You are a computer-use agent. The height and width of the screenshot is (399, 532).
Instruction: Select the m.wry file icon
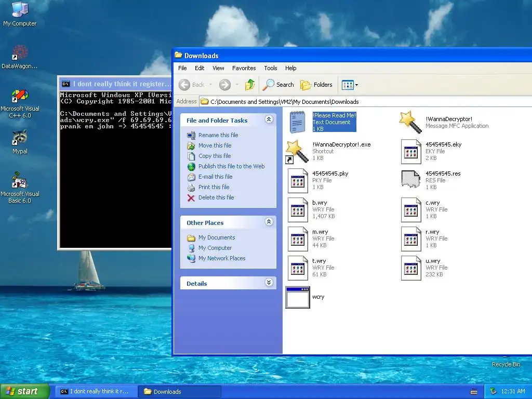298,239
